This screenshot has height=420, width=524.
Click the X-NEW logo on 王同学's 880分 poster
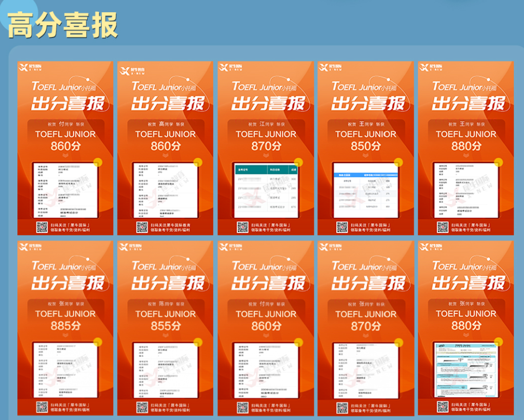tap(431, 68)
